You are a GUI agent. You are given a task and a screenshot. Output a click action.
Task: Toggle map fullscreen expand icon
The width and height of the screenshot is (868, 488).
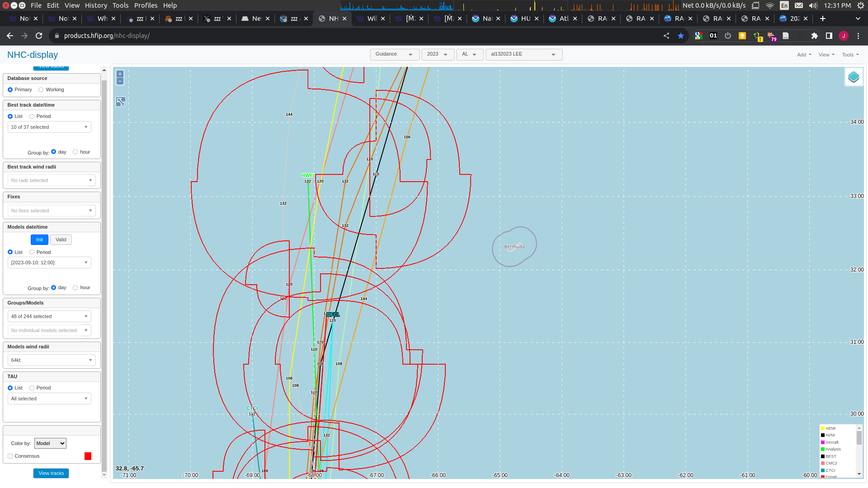(121, 102)
